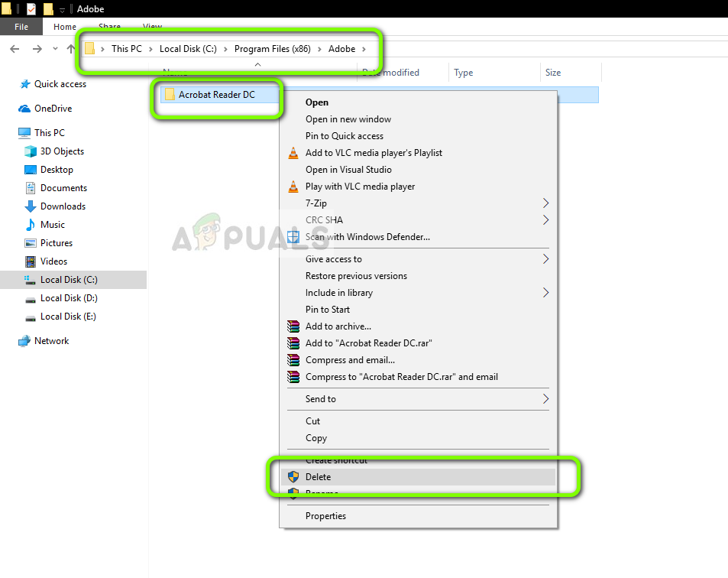Go up one folder level arrow

tap(70, 49)
